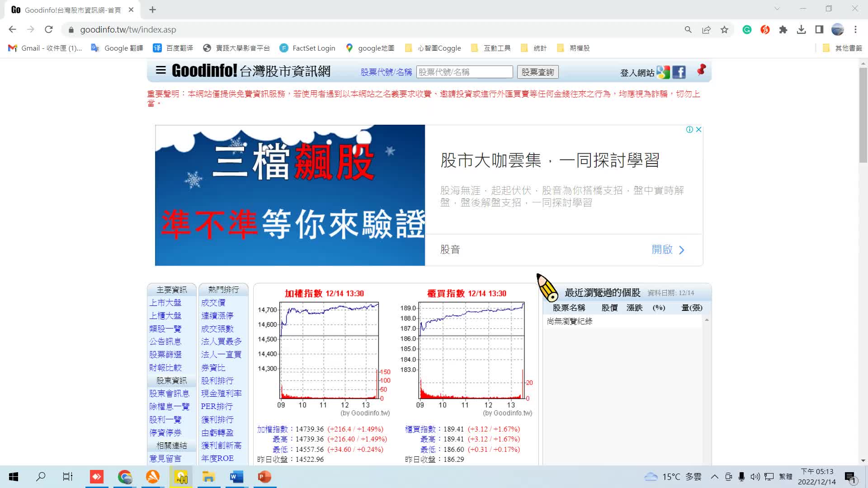Reload the page in Chrome

coord(49,29)
